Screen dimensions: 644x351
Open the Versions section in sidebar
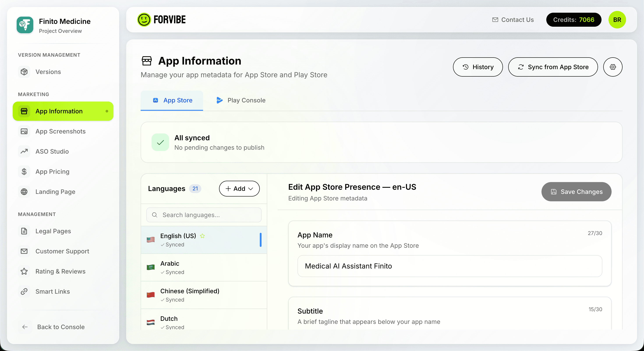[x=48, y=72]
